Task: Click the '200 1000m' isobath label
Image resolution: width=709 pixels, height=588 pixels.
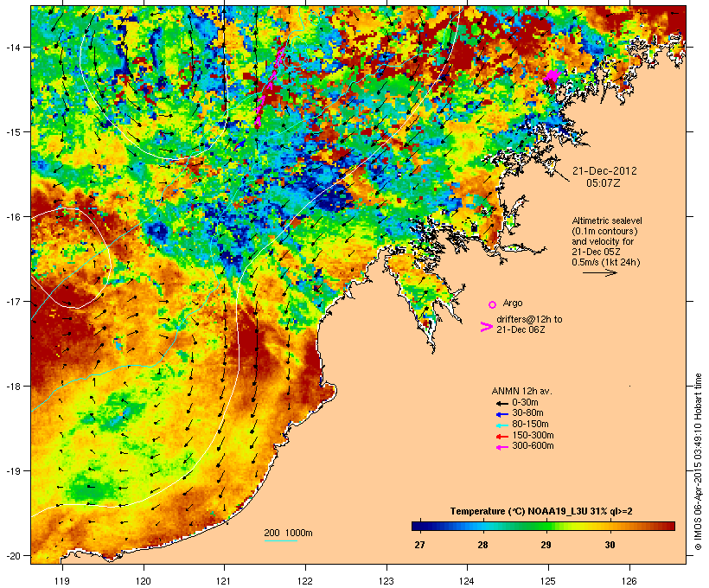Action: (x=288, y=533)
